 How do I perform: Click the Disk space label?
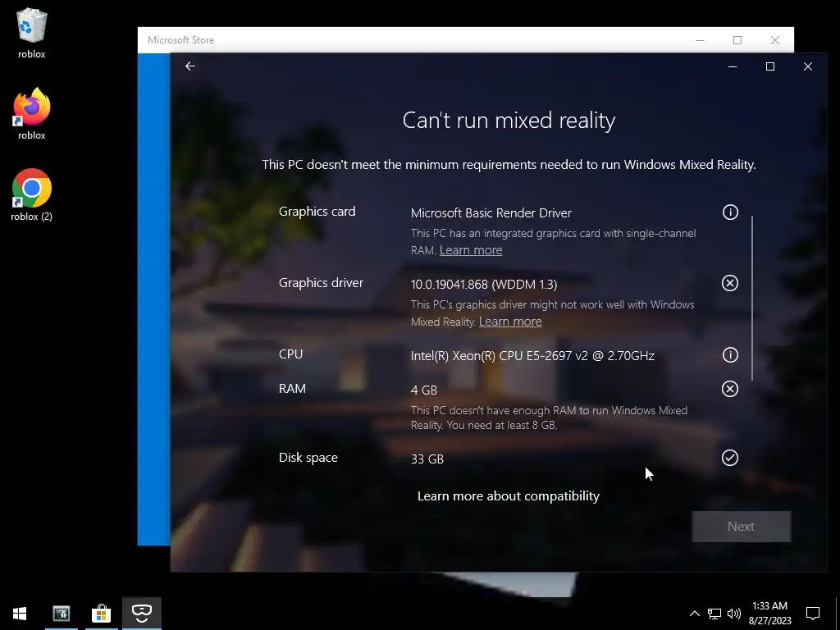pyautogui.click(x=308, y=458)
